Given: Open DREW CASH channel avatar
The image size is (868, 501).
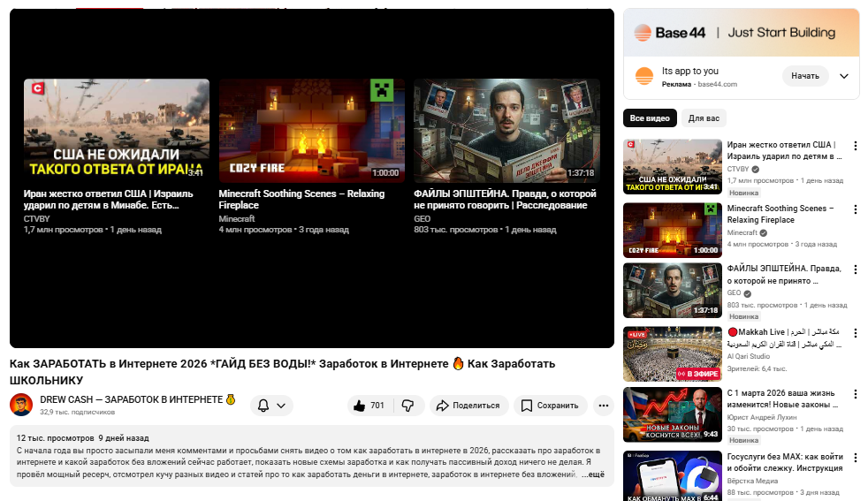Looking at the screenshot, I should click(21, 405).
